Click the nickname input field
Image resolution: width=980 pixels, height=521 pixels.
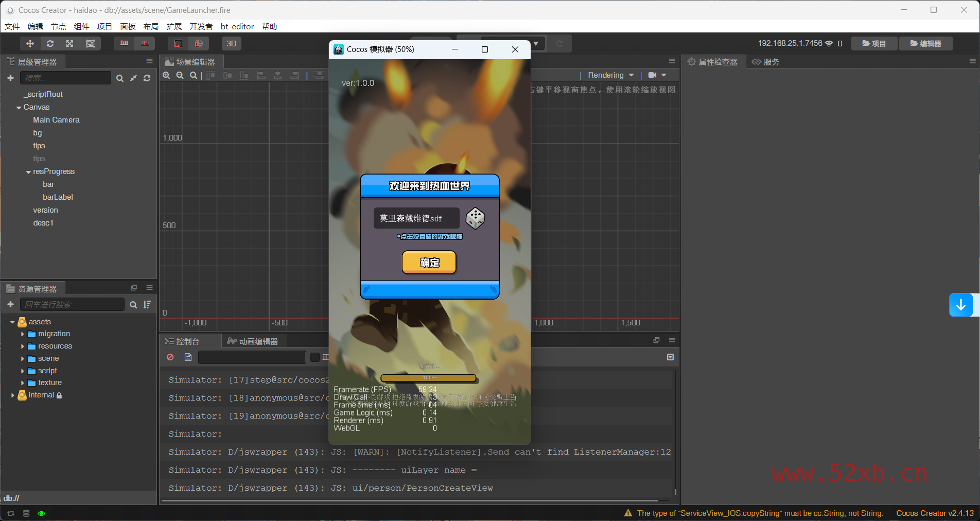pos(416,218)
